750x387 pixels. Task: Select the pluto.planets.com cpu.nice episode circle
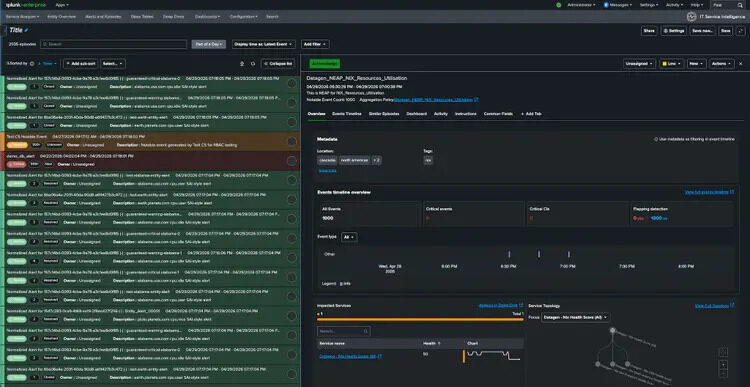(x=291, y=316)
